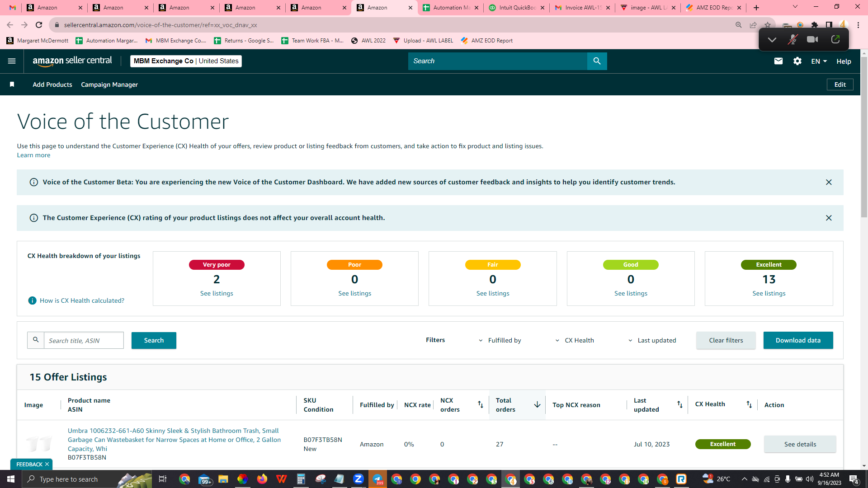Open the MBM Exchange Co account switcher
The image size is (868, 488).
point(186,61)
